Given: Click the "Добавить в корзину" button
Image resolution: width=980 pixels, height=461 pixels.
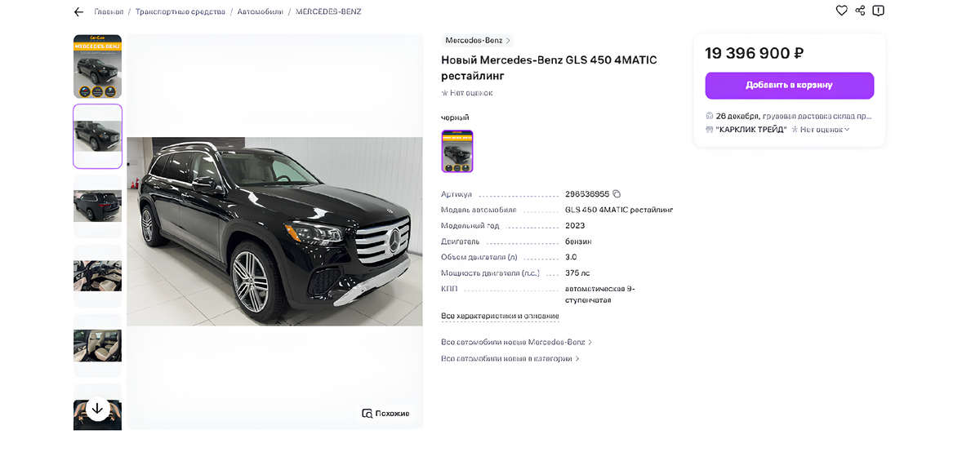Looking at the screenshot, I should [789, 86].
